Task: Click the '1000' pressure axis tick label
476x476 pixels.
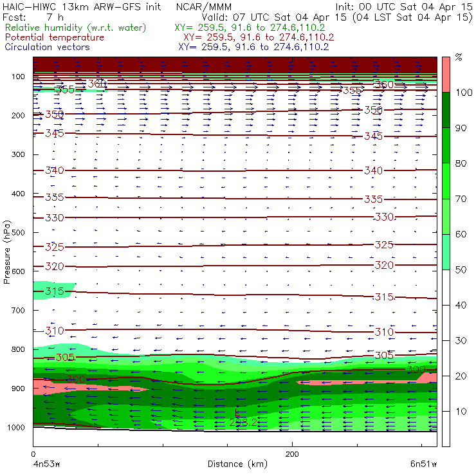Action: coord(16,427)
